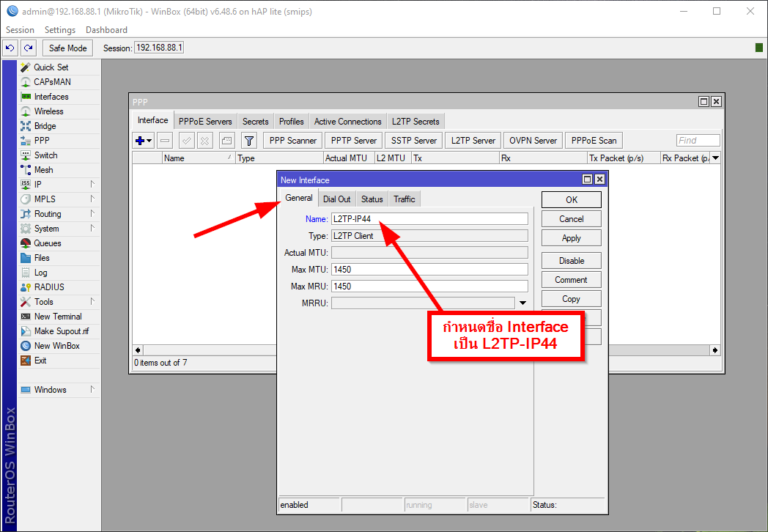Expand the System submenu
768x532 pixels.
92,229
